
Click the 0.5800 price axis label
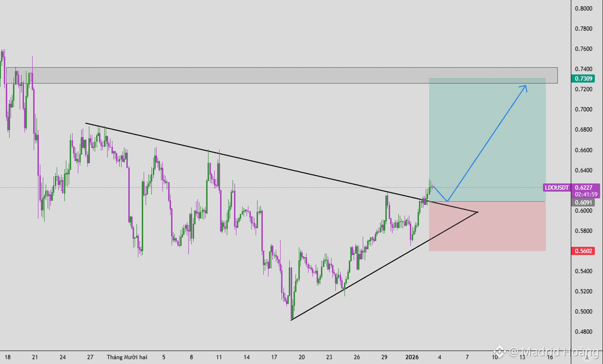coord(583,231)
